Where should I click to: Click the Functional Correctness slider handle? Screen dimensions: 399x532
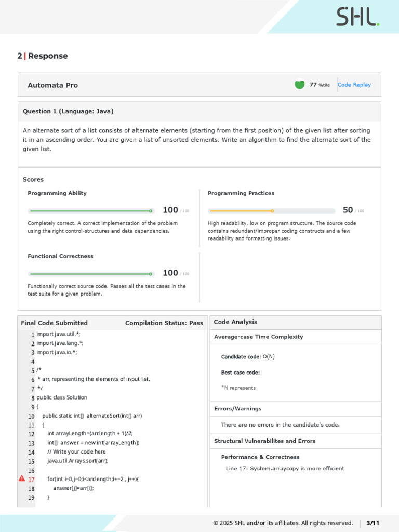[151, 274]
